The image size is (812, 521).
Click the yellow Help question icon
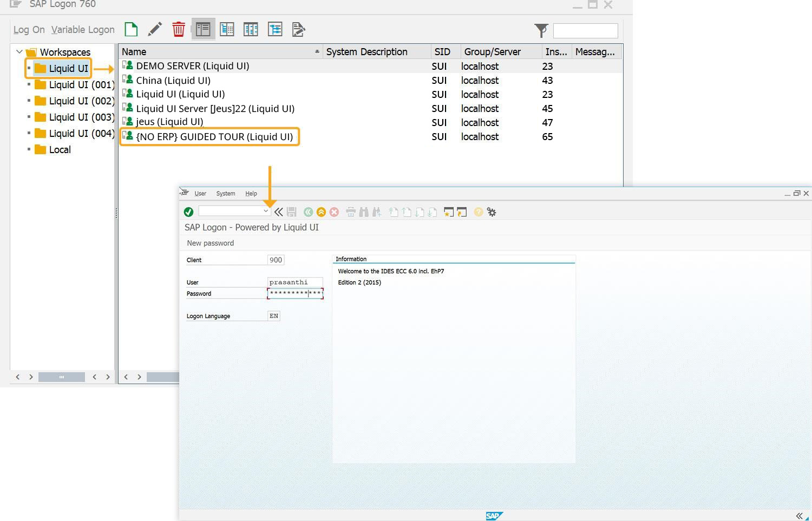479,212
